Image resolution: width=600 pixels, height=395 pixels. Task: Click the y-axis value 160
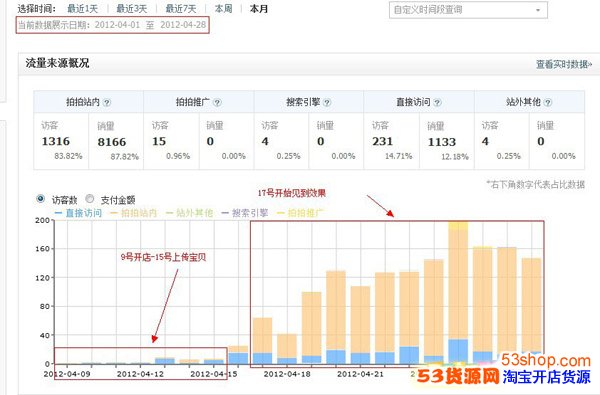click(42, 249)
